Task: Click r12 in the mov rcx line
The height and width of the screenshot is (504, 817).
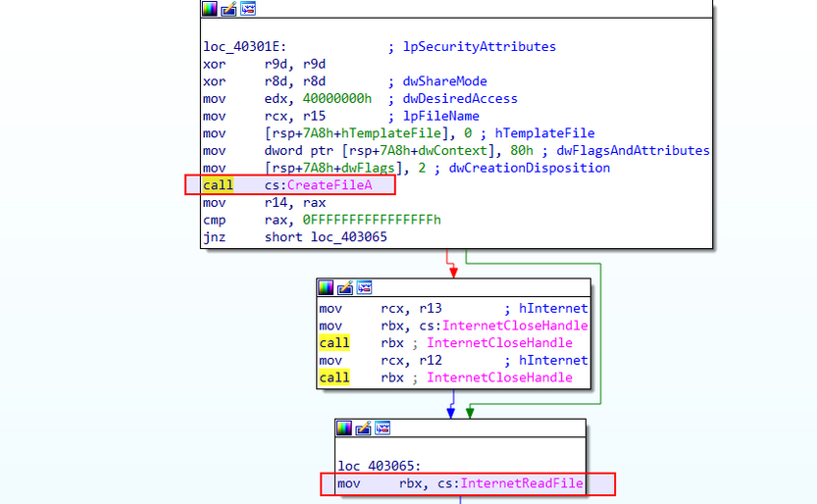Action: point(431,360)
